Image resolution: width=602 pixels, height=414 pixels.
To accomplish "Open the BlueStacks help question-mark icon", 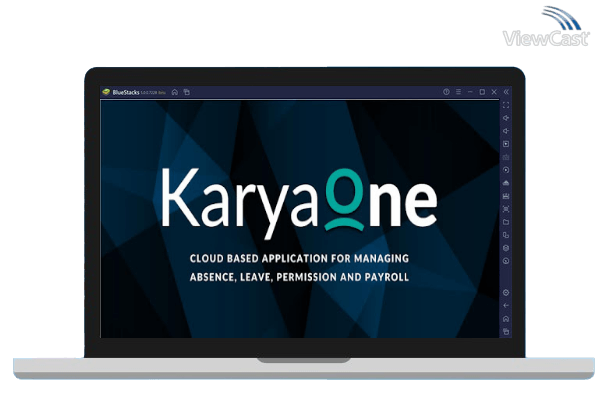I will point(446,92).
